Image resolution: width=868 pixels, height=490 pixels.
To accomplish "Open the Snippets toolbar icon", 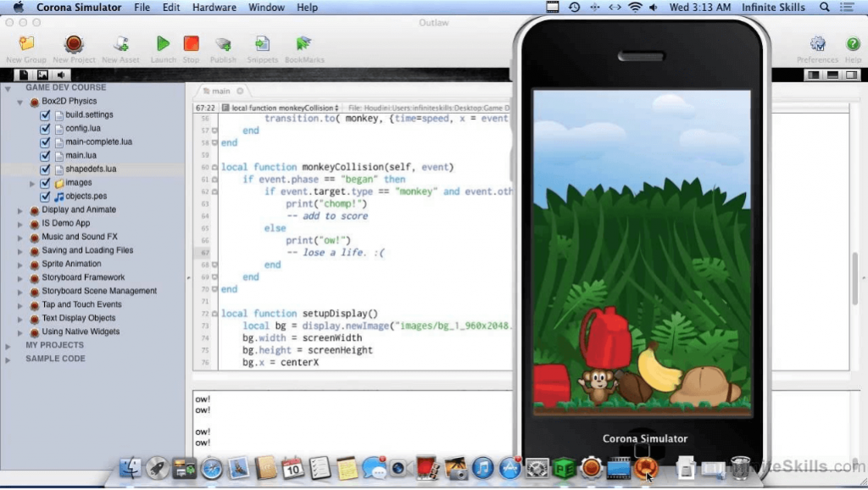I will (x=263, y=44).
